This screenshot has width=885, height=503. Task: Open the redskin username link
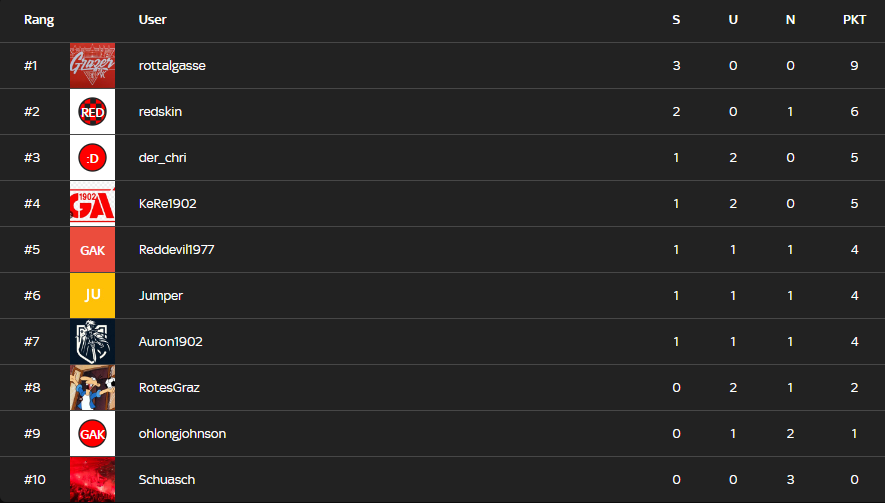pyautogui.click(x=160, y=112)
